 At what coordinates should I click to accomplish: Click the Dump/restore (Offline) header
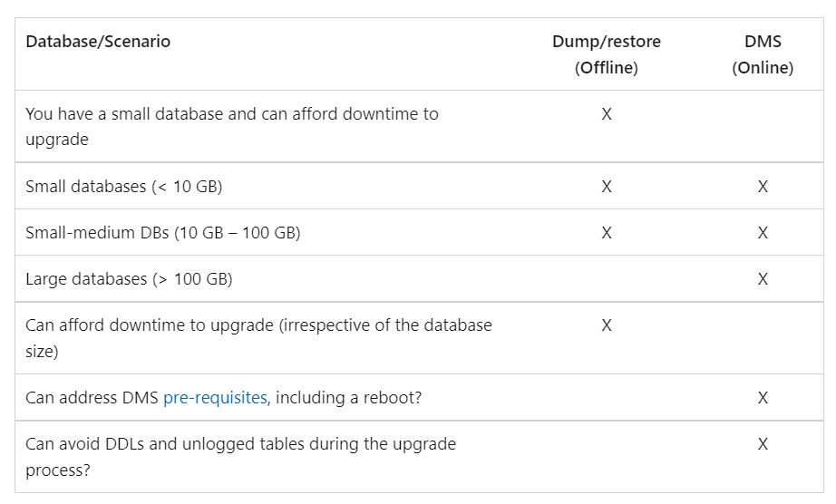pos(607,54)
